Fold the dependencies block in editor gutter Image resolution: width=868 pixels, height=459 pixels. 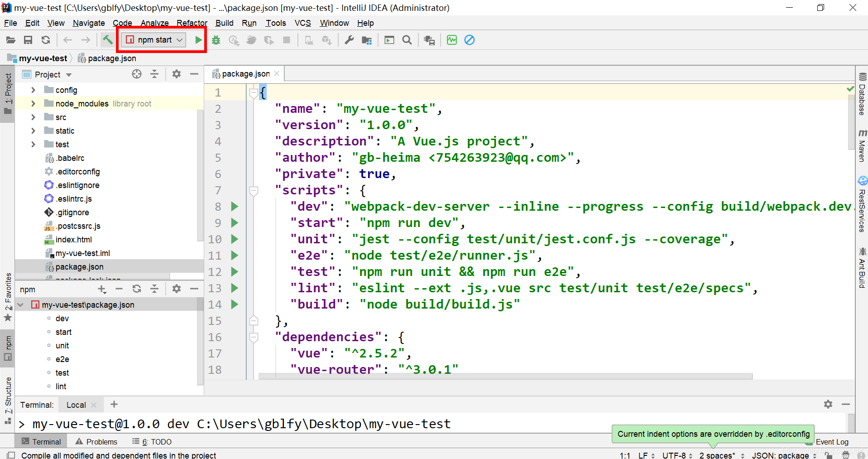pyautogui.click(x=254, y=337)
